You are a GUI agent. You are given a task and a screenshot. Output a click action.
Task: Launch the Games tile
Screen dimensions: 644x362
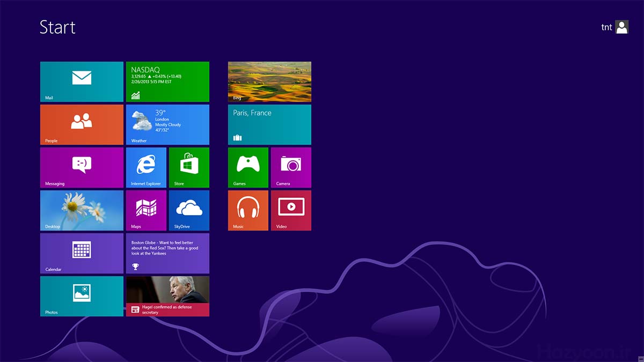[x=248, y=167]
